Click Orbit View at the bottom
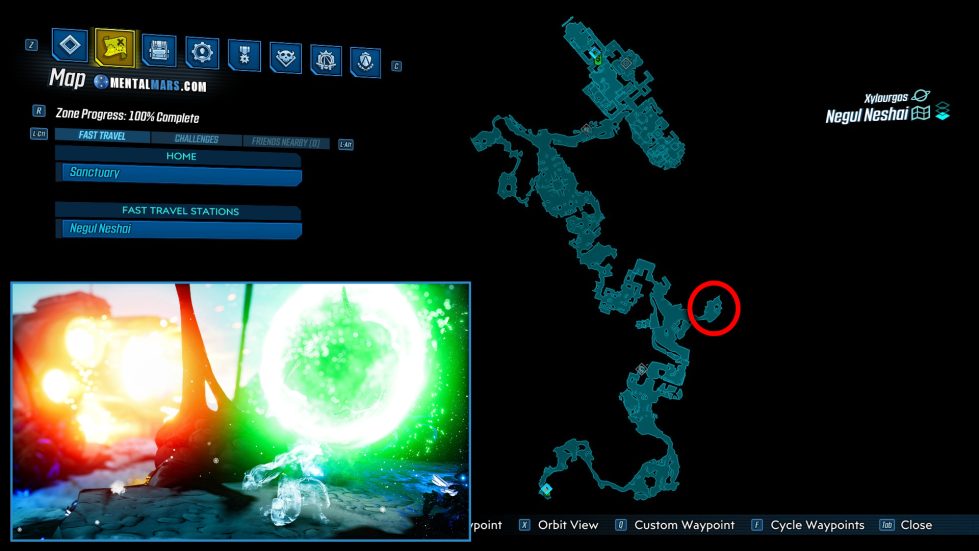This screenshot has height=551, width=979. point(568,525)
